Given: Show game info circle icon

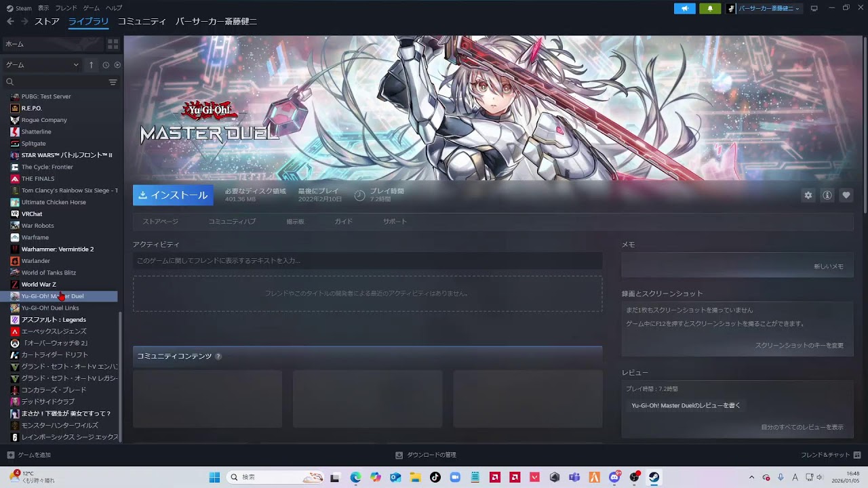Looking at the screenshot, I should (827, 195).
